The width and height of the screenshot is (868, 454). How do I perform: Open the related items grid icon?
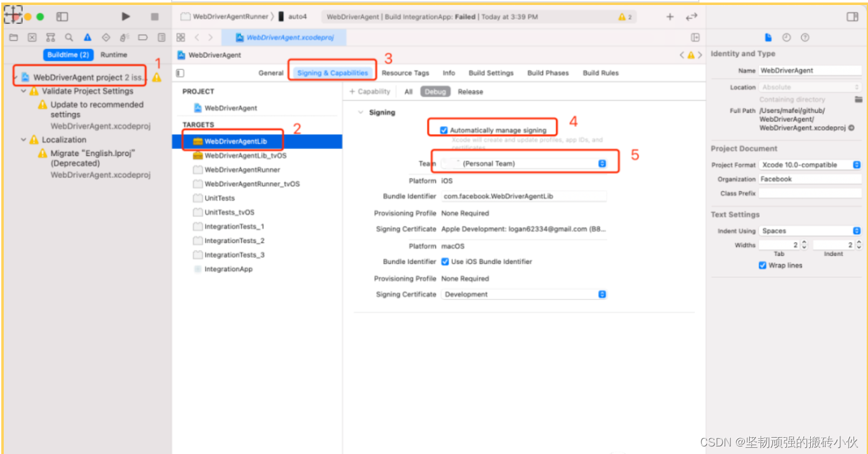tap(181, 38)
